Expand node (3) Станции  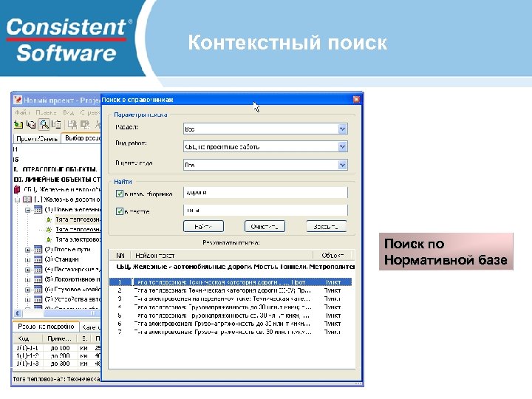(x=28, y=260)
